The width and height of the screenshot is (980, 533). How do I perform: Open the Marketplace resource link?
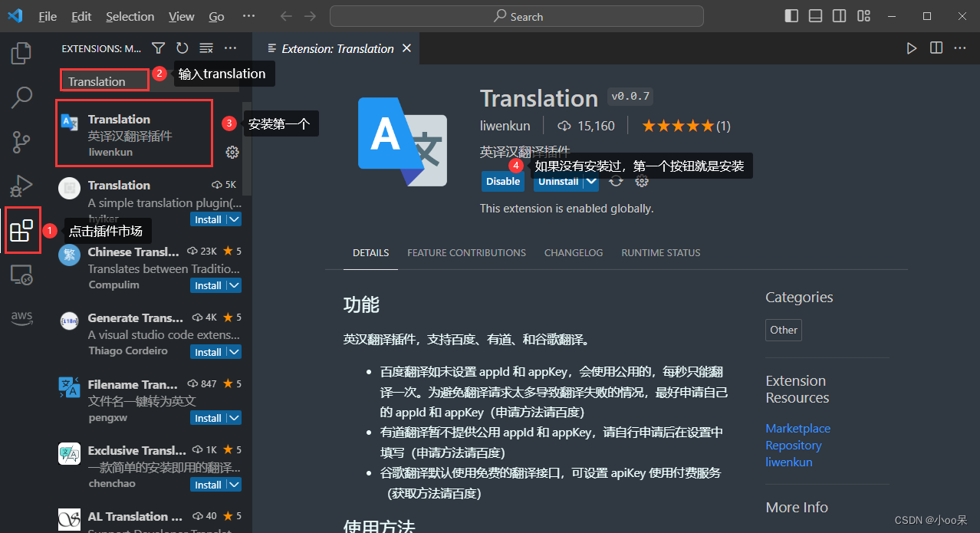tap(797, 428)
